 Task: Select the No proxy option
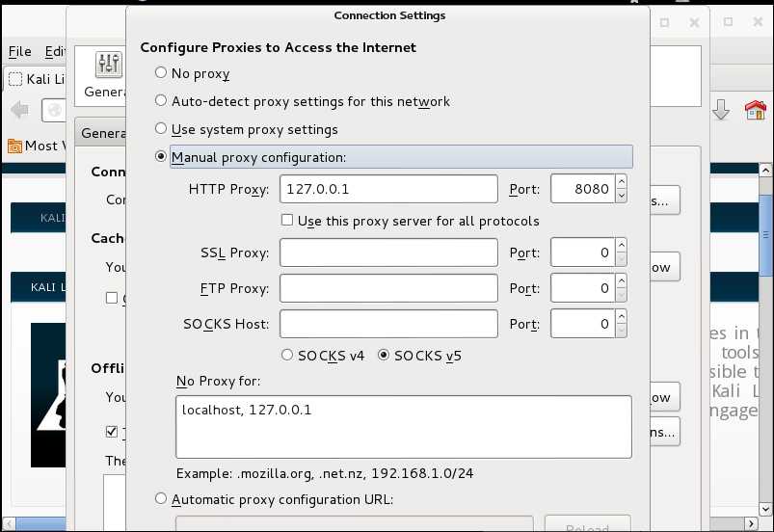pos(161,73)
